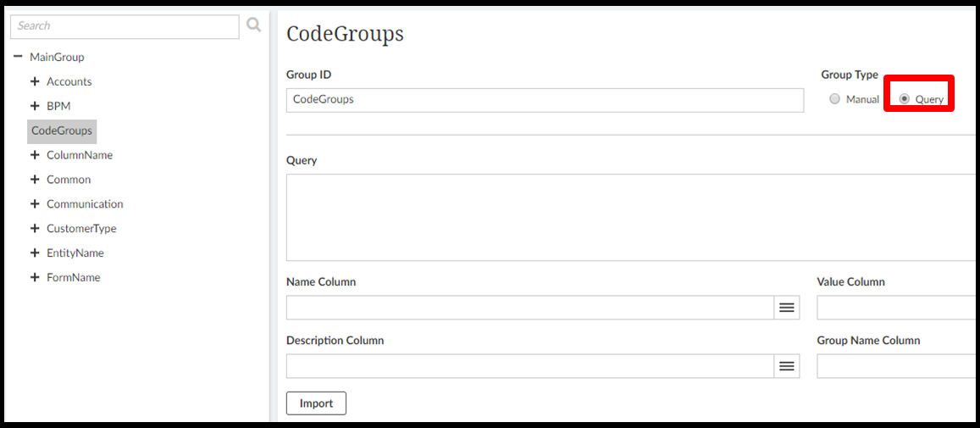Screen dimensions: 980x428
Task: Expand the Common tree node
Action: [35, 180]
